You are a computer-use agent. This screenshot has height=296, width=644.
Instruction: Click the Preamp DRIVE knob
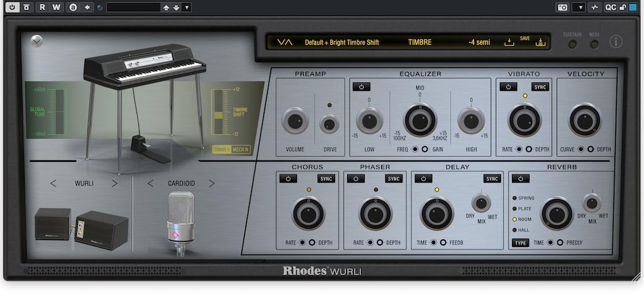330,123
